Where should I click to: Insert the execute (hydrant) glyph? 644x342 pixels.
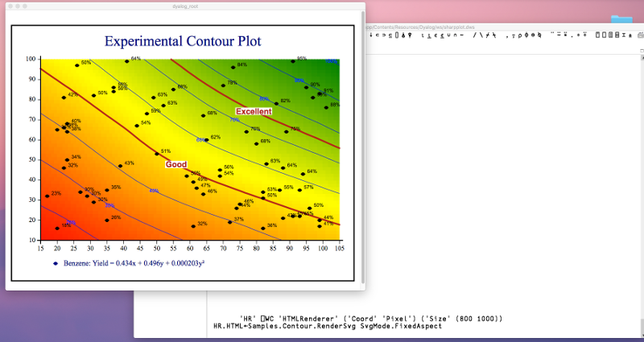[630, 35]
